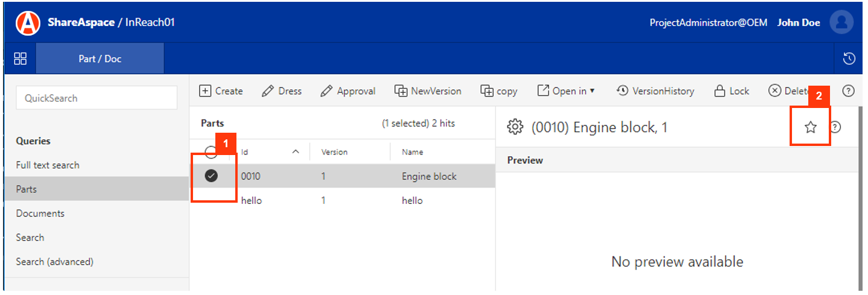The height and width of the screenshot is (295, 868).
Task: Toggle the select-all circle in Parts header
Action: pyautogui.click(x=211, y=152)
